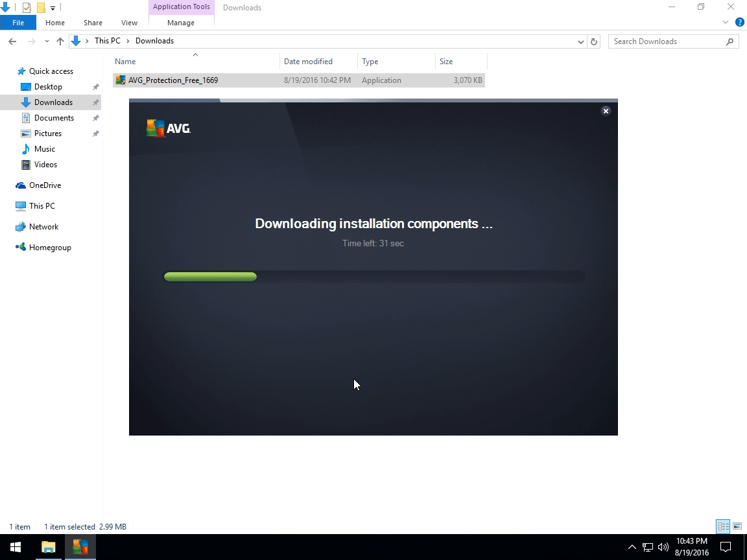Go back using the Back arrow
The height and width of the screenshot is (560, 747).
click(x=12, y=41)
